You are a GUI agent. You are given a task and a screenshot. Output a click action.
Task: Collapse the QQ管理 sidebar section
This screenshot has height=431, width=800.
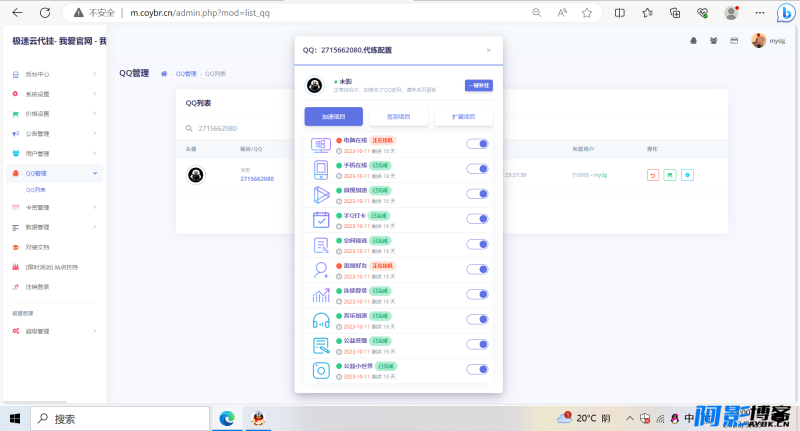(x=54, y=173)
